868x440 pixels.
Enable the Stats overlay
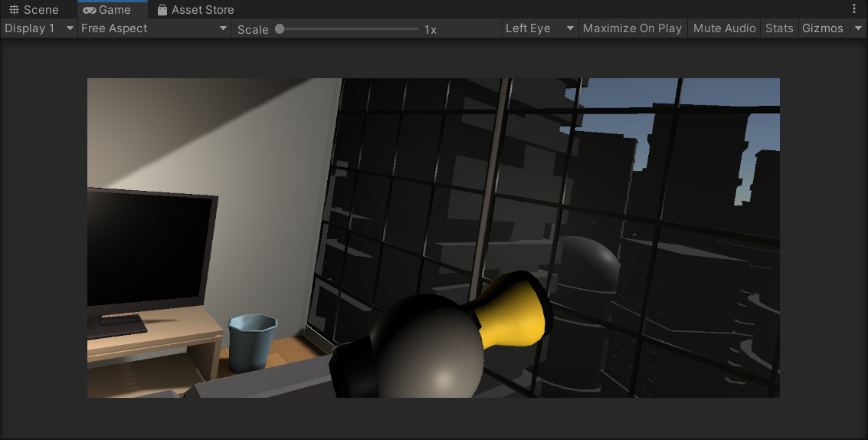(779, 28)
